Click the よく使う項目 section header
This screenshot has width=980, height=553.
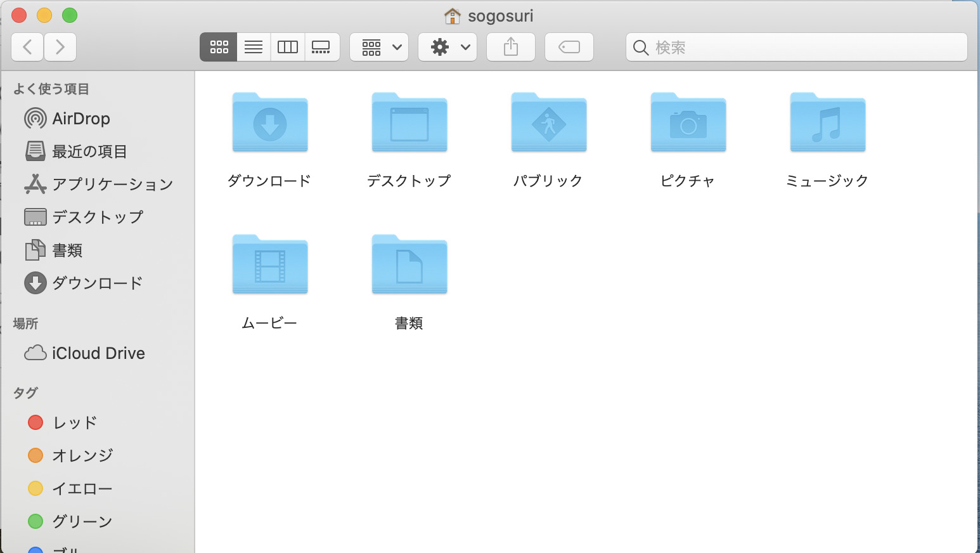pyautogui.click(x=51, y=89)
